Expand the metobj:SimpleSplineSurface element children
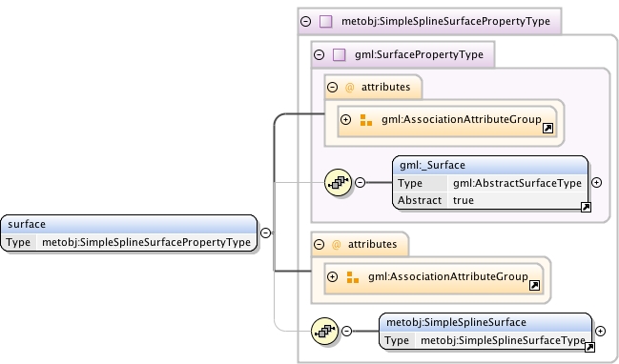 (x=600, y=331)
